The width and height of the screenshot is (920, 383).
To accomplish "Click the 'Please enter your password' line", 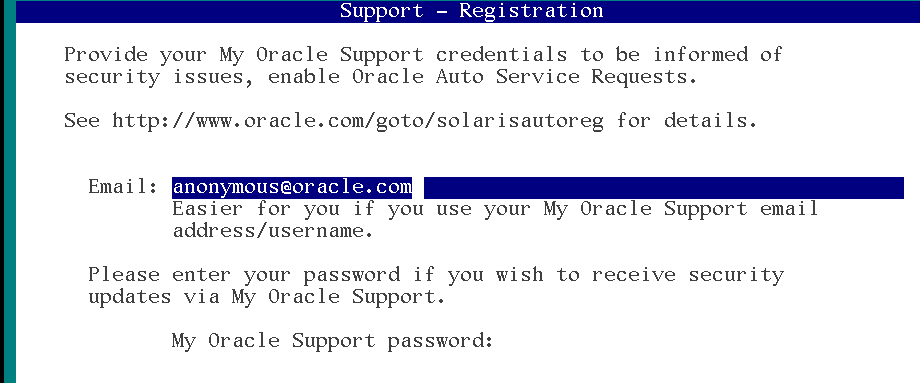I will point(436,275).
